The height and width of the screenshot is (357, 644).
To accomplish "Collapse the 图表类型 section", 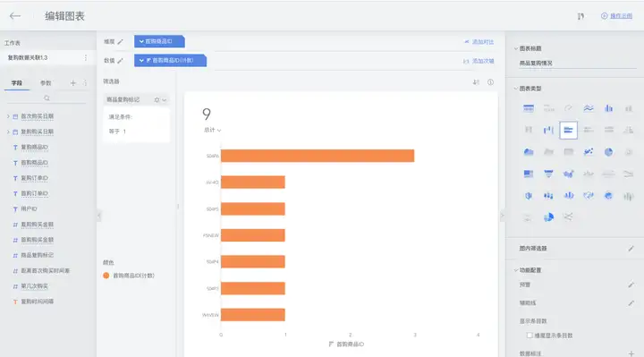I will [x=516, y=89].
